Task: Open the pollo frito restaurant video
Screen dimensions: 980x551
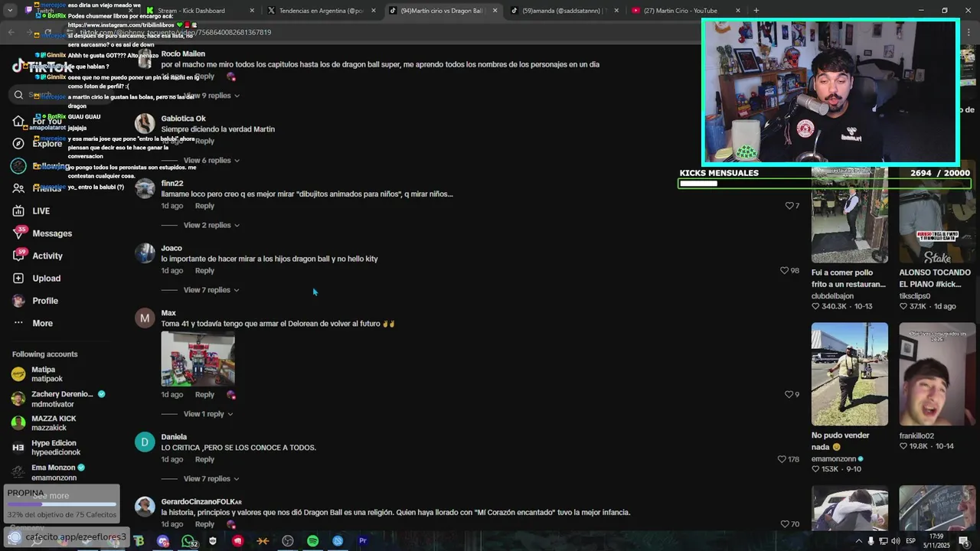Action: coord(849,215)
